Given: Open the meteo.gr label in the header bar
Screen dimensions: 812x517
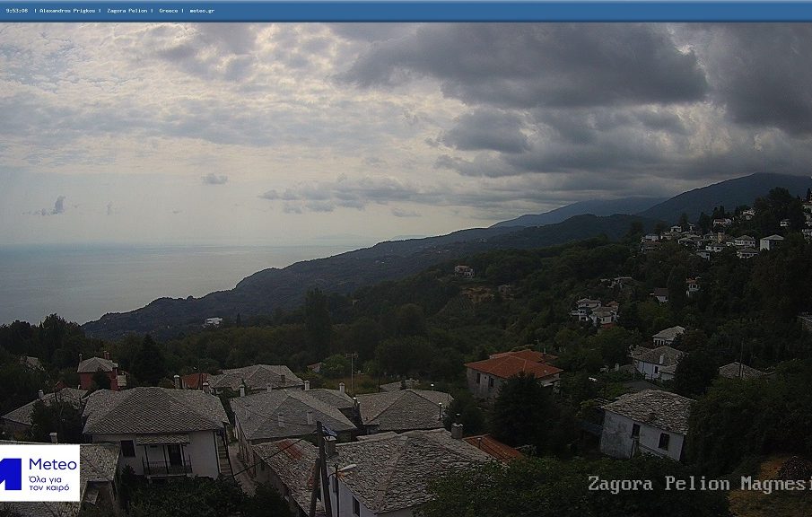Looking at the screenshot, I should point(200,11).
